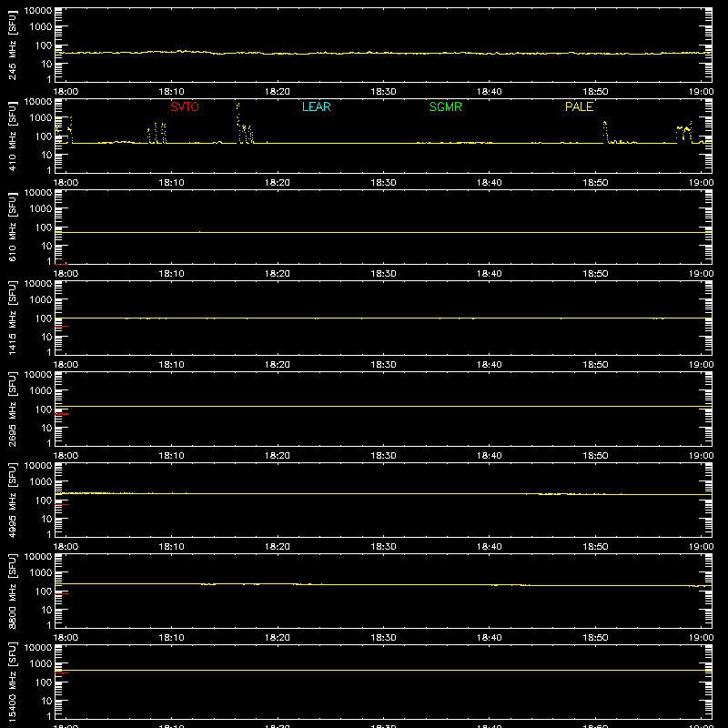Click the 10 y-axis label of 1415 MHz plot
Viewport: 728px width, 728px height.
tap(46, 337)
